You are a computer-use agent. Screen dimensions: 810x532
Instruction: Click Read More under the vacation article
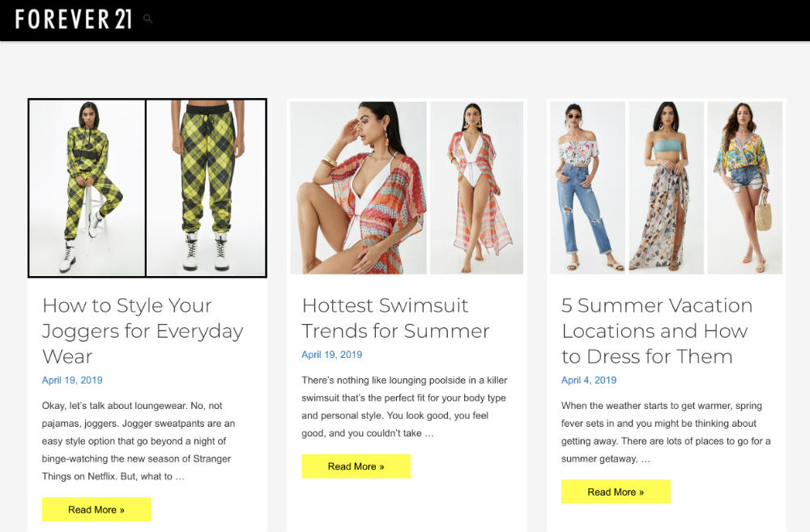tap(616, 492)
